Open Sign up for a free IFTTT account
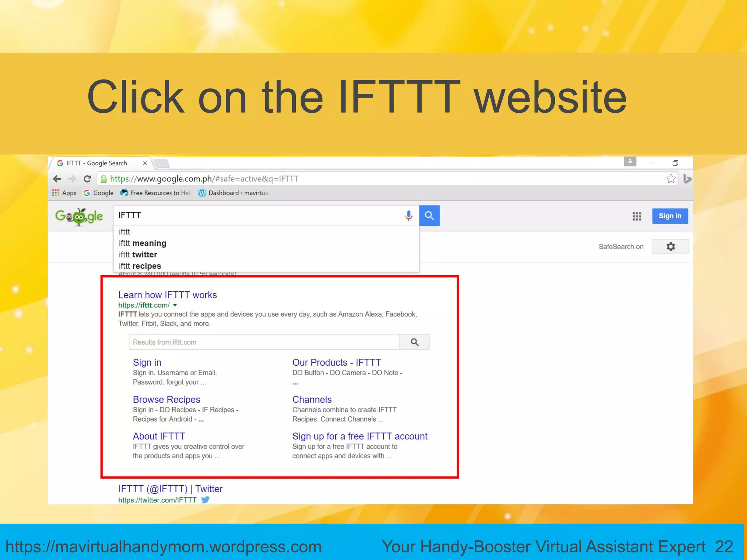Image resolution: width=747 pixels, height=560 pixels. (360, 436)
